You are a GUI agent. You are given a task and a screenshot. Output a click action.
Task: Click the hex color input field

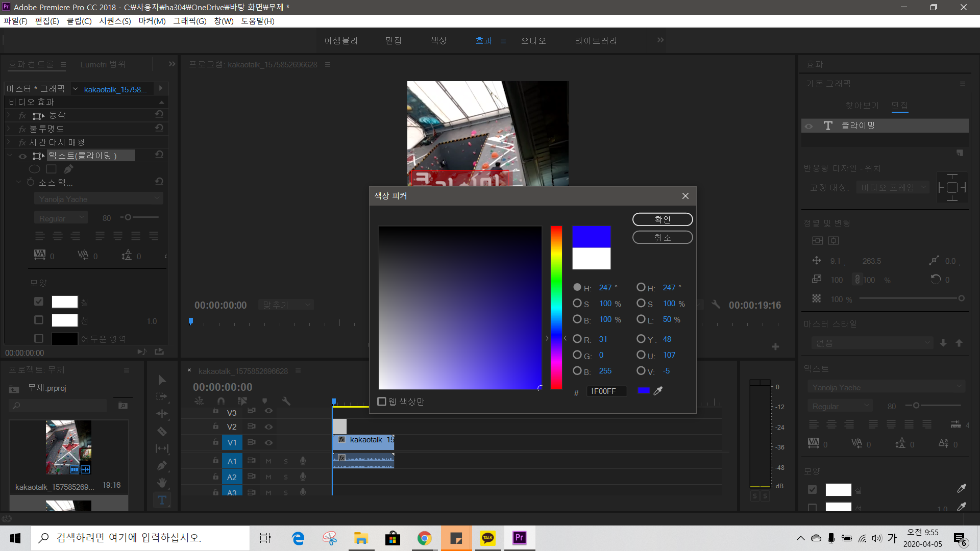(606, 391)
